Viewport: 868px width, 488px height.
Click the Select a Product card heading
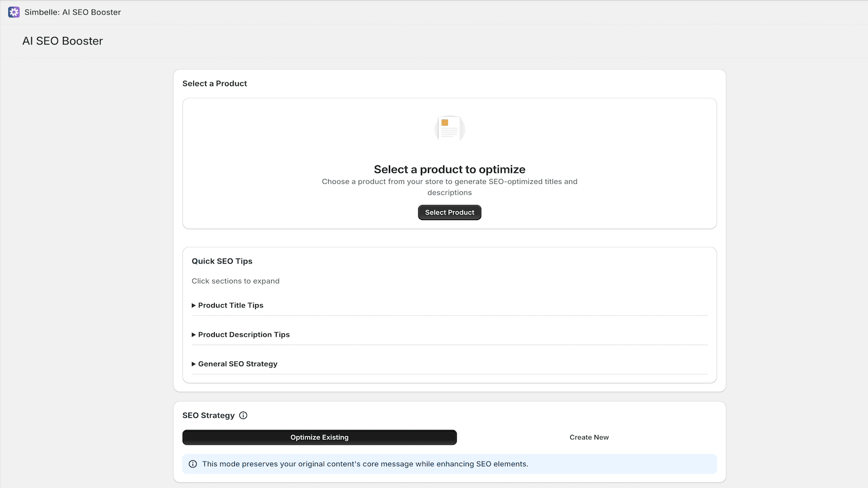coord(214,84)
